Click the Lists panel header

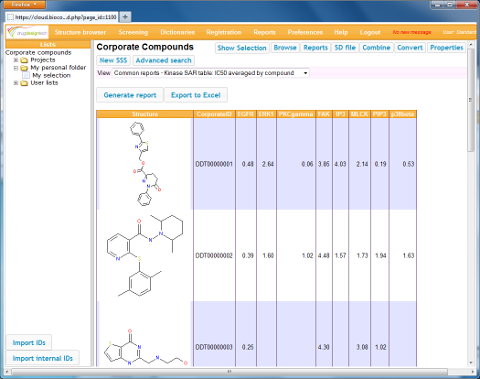(48, 44)
